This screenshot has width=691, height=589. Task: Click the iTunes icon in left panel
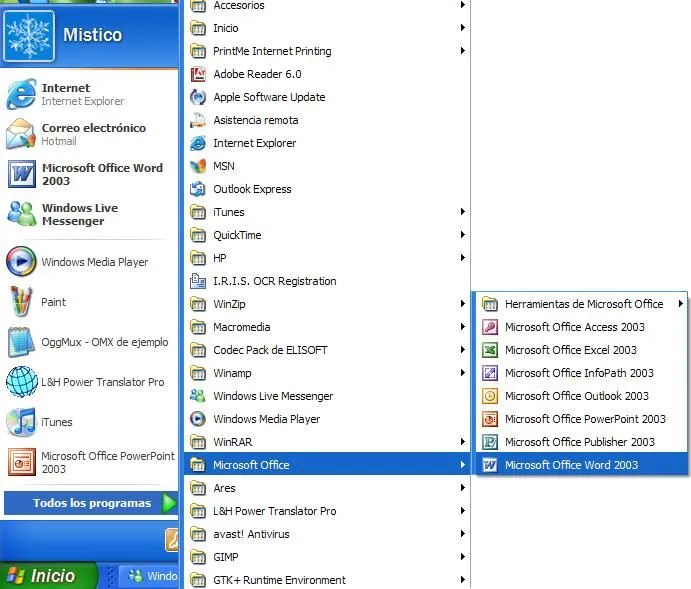click(21, 421)
